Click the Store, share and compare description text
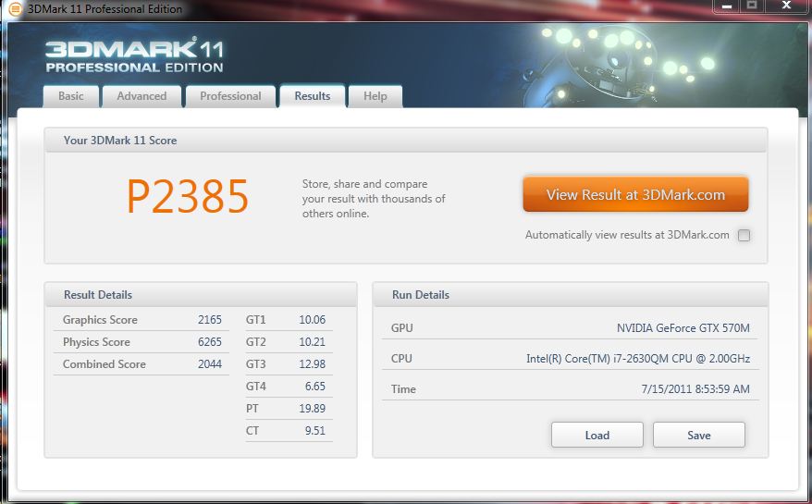The width and height of the screenshot is (812, 504). click(x=374, y=199)
